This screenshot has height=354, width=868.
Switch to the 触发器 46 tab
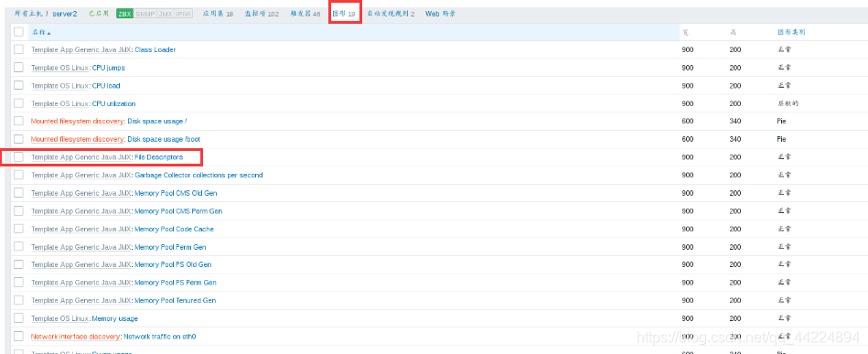pyautogui.click(x=305, y=14)
